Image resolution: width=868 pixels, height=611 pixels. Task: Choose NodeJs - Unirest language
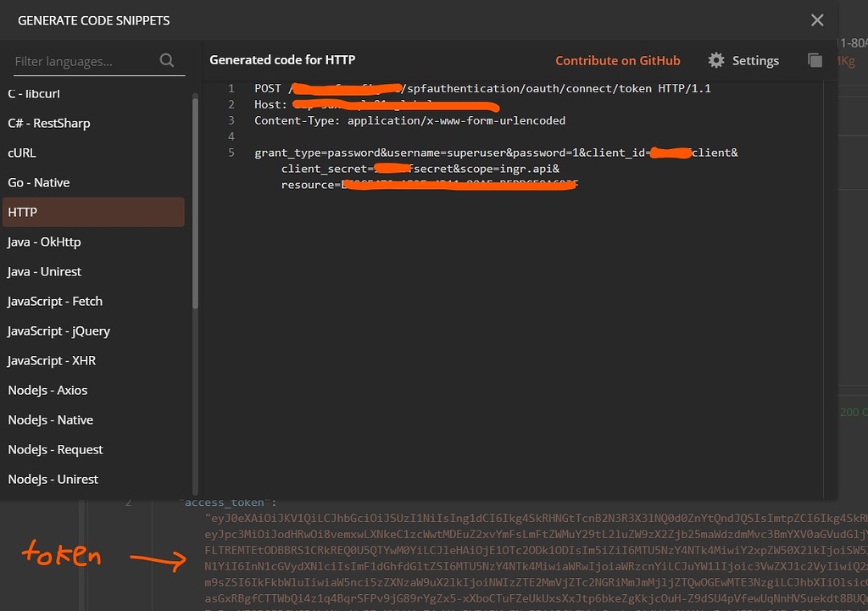[x=93, y=479]
